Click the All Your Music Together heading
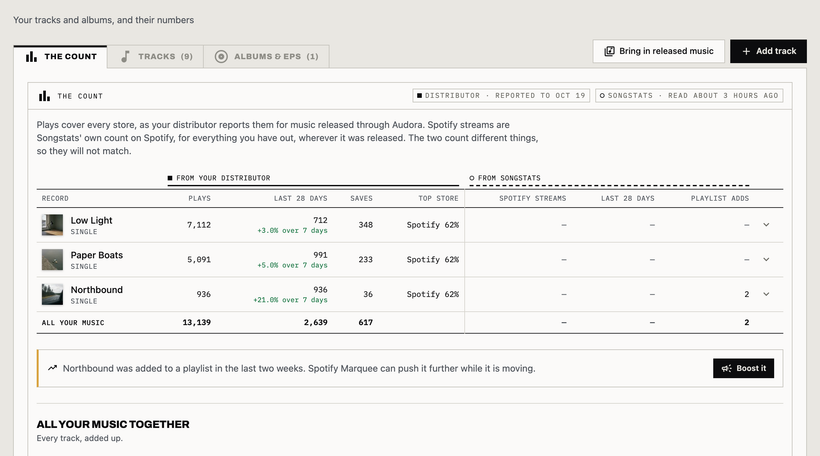Image resolution: width=820 pixels, height=456 pixels. click(113, 425)
